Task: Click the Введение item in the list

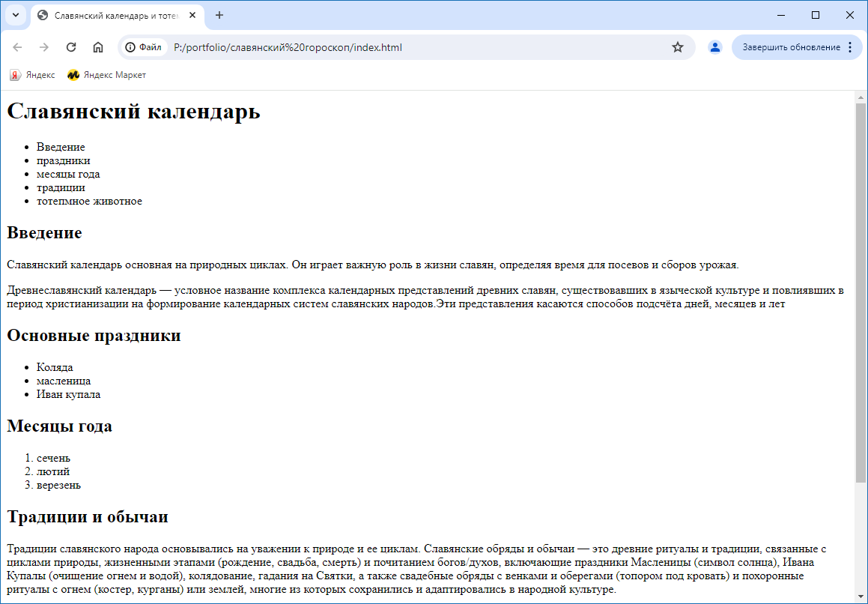Action: 61,147
